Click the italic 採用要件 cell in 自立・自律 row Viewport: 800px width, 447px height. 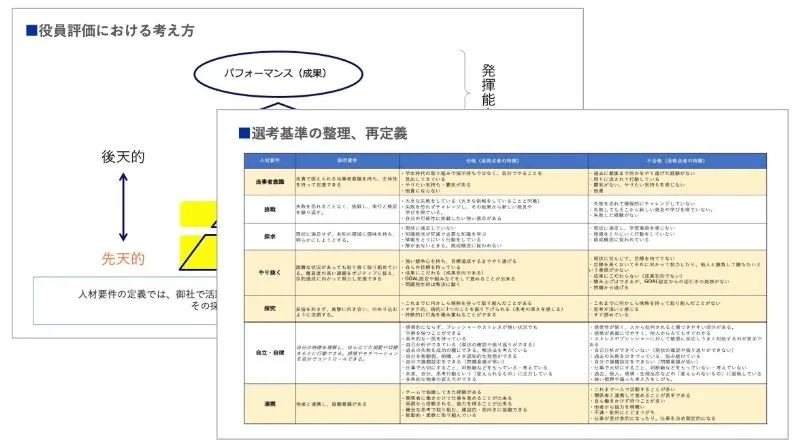click(x=347, y=353)
